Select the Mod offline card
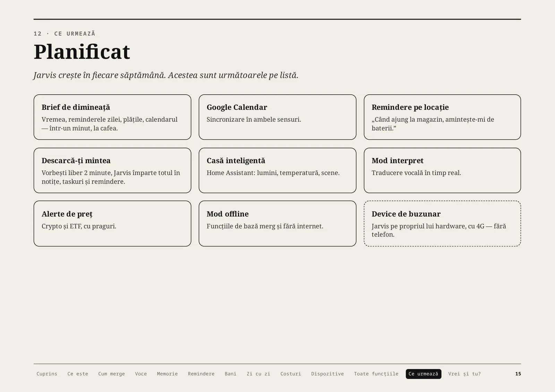This screenshot has height=392, width=555. 277,224
